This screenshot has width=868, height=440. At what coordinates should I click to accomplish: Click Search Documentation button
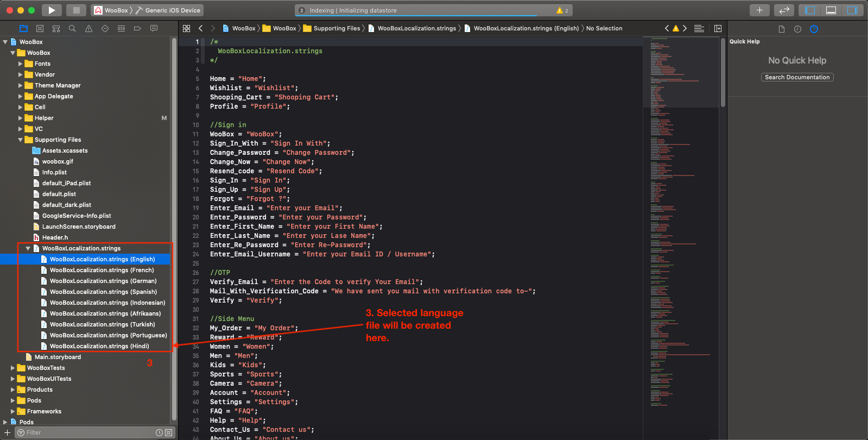tap(797, 77)
